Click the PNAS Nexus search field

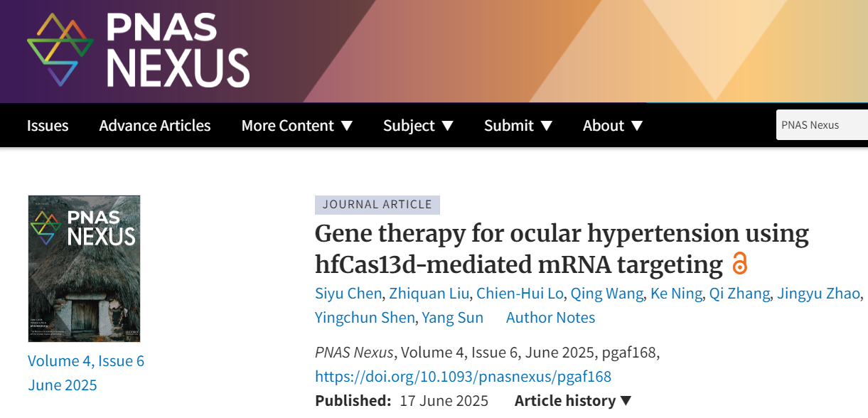821,125
